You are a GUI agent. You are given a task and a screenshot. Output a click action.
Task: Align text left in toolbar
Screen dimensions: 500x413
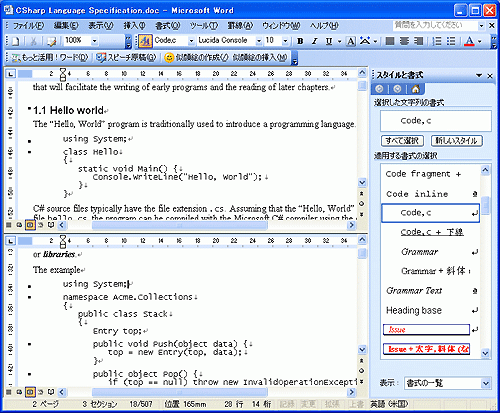click(x=390, y=41)
